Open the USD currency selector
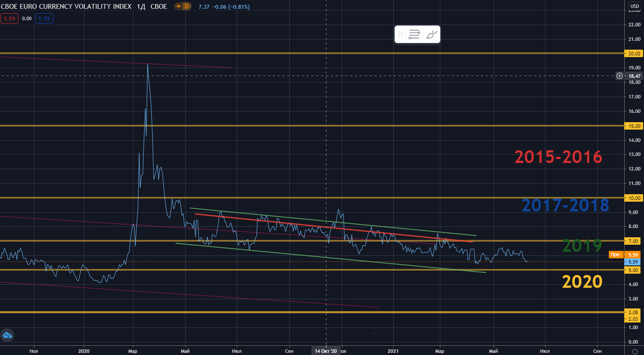The width and height of the screenshot is (644, 355). coord(634,6)
